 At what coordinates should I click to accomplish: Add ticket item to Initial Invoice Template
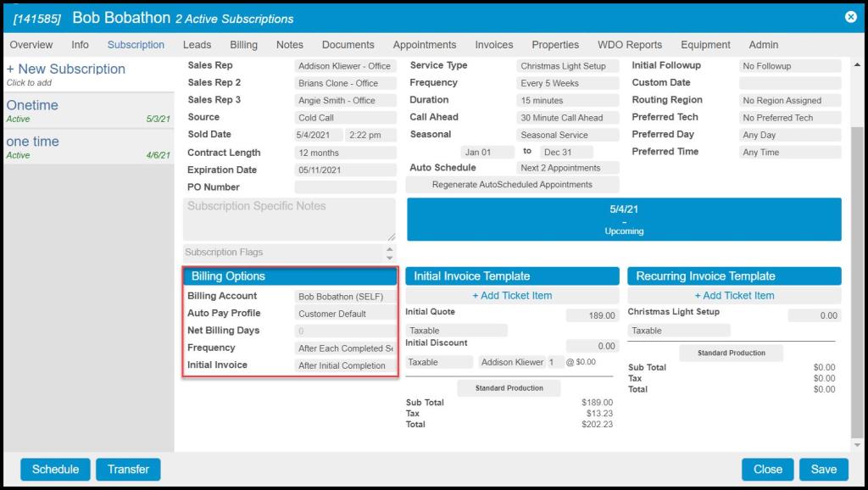[512, 296]
